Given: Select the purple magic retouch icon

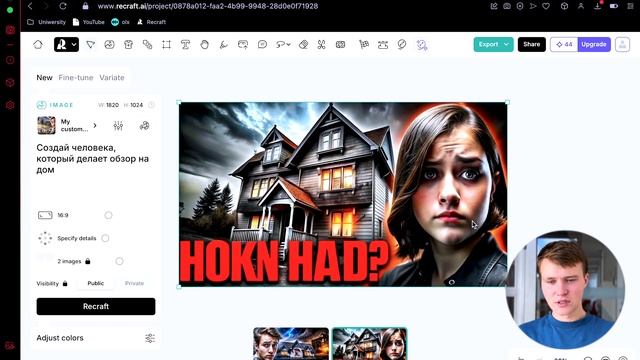Looking at the screenshot, I should pyautogui.click(x=422, y=44).
